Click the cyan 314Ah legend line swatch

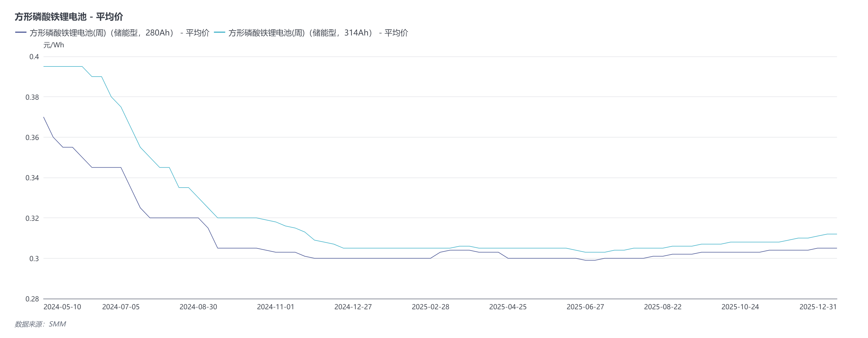point(219,33)
